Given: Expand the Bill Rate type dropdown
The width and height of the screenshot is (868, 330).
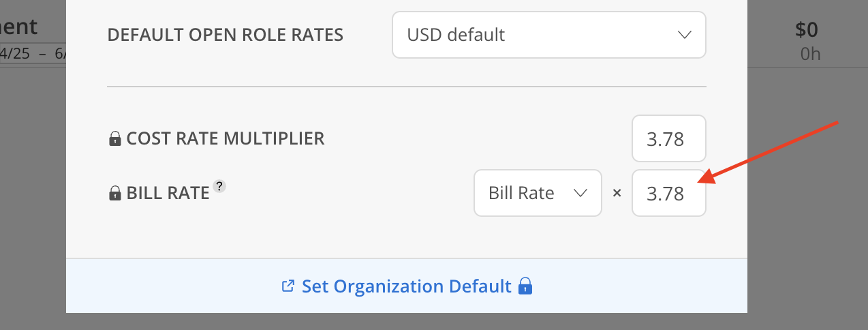Looking at the screenshot, I should [x=538, y=193].
